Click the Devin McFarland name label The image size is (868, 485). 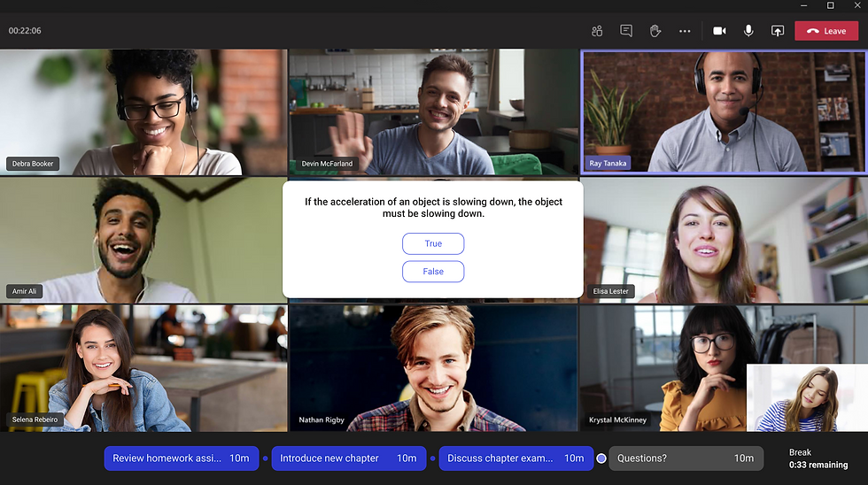coord(327,164)
